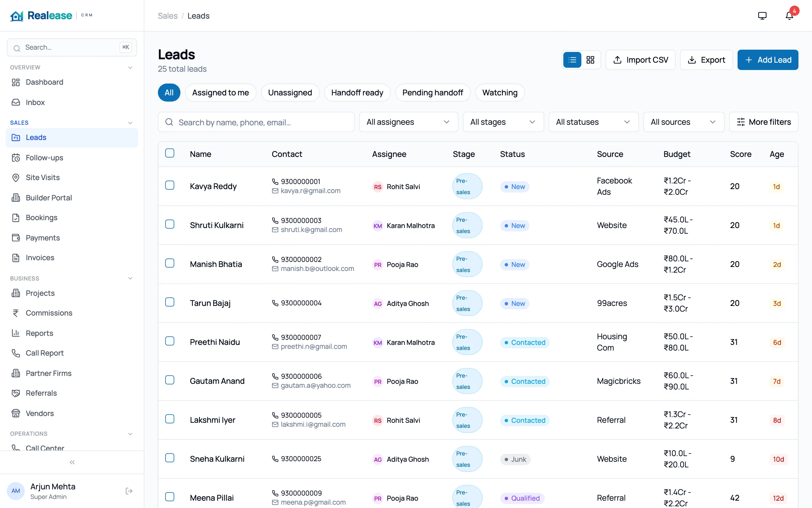
Task: Open the All assignees dropdown
Action: click(x=408, y=122)
